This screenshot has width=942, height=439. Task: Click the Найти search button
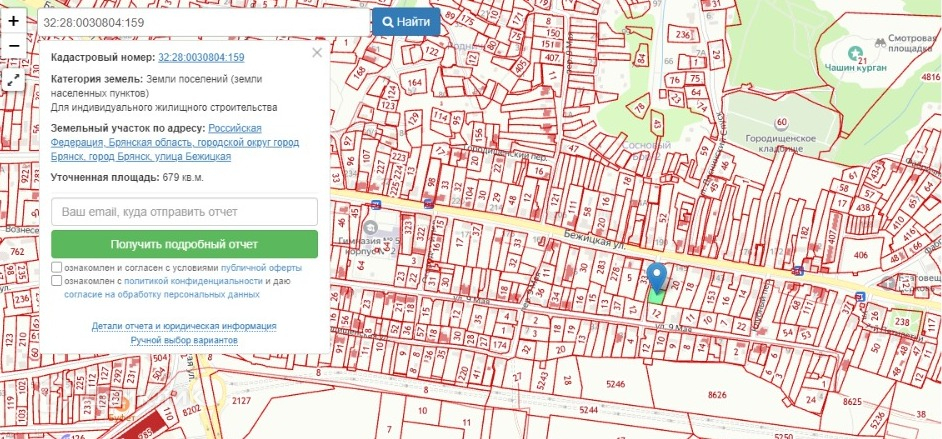pyautogui.click(x=406, y=22)
